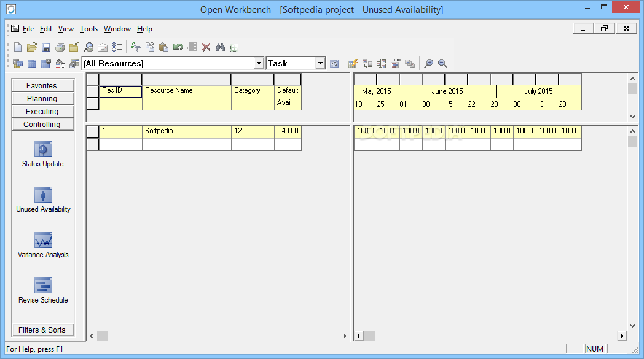Print the current view

60,47
